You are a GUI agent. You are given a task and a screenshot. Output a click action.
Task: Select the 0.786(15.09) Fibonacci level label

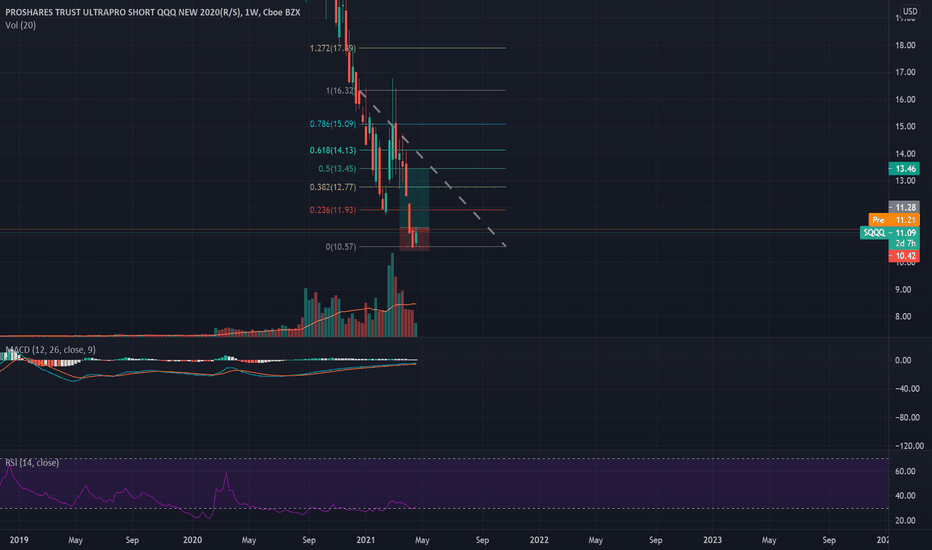coord(333,124)
